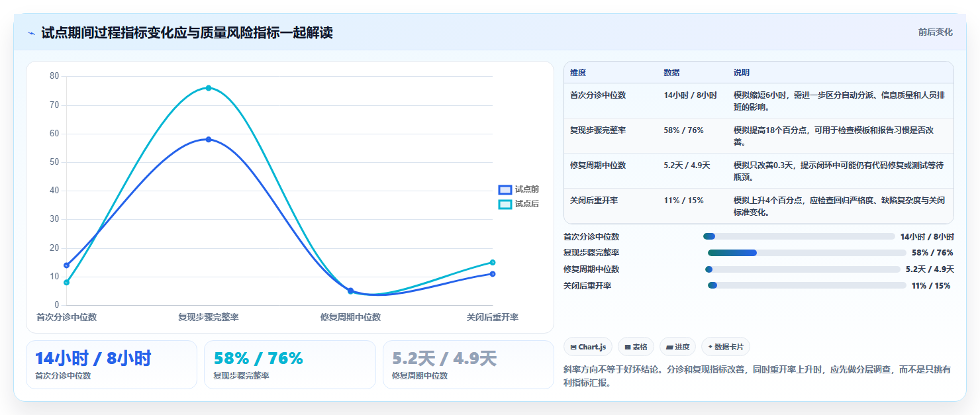Click the 关闭后重开率 x-axis label

coord(493,317)
